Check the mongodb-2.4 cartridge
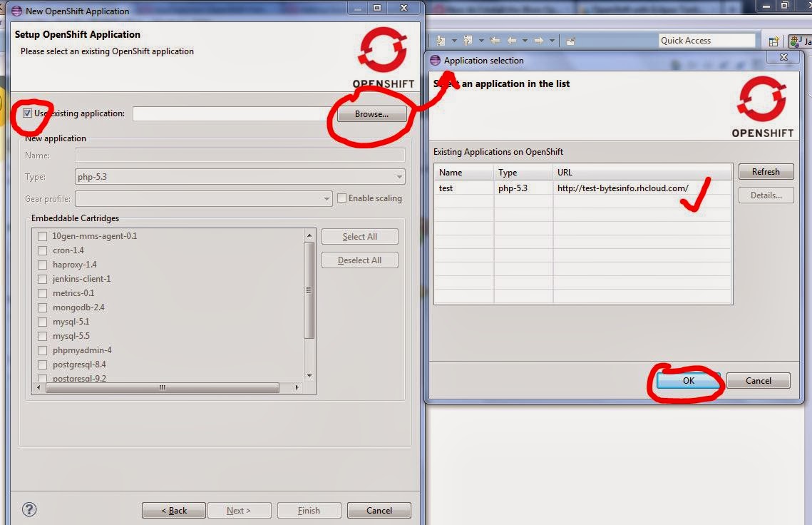The height and width of the screenshot is (525, 812). coord(43,307)
